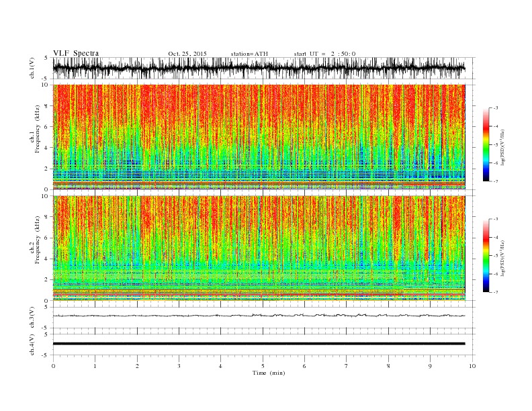Click the "-3" label on ch.1 color scale
The height and width of the screenshot is (411, 532).
(495, 108)
